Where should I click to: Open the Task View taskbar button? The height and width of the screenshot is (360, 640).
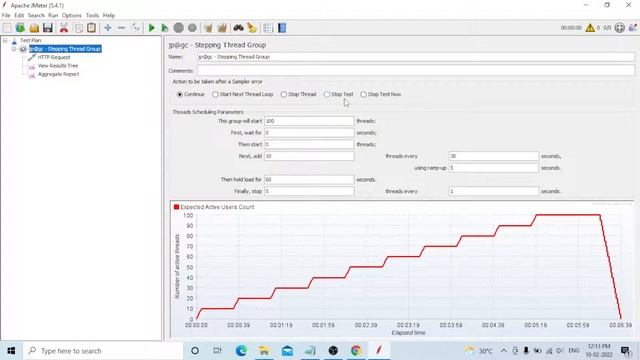tap(218, 351)
